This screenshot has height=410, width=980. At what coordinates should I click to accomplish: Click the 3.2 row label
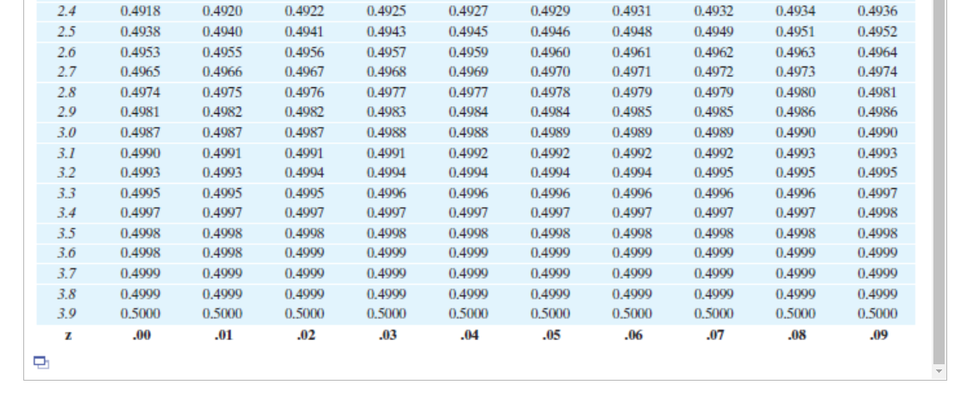coord(67,173)
